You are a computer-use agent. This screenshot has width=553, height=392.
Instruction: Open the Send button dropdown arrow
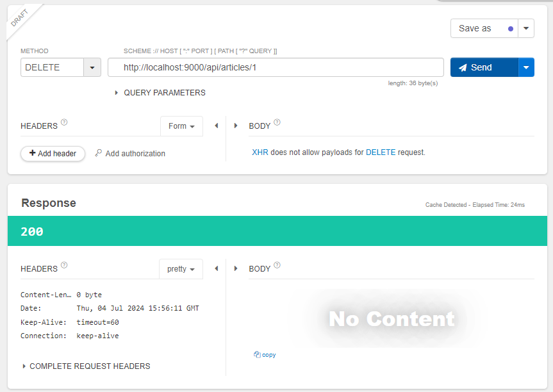pyautogui.click(x=526, y=67)
